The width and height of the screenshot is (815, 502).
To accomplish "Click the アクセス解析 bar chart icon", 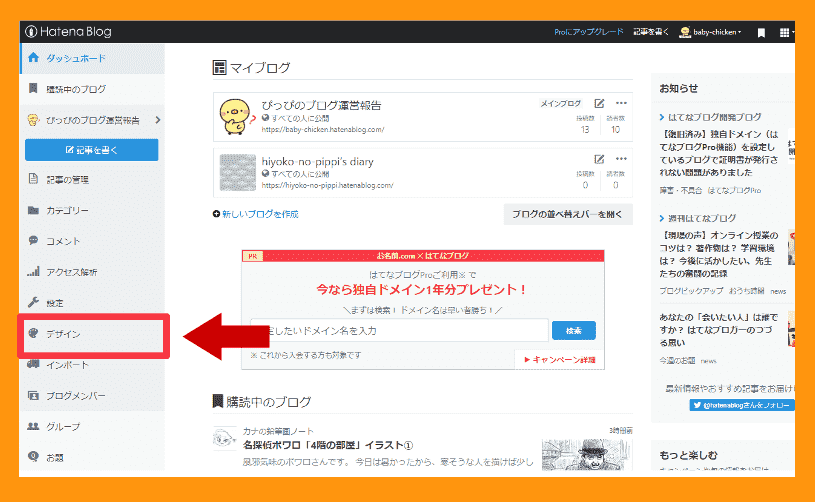I will click(x=33, y=271).
